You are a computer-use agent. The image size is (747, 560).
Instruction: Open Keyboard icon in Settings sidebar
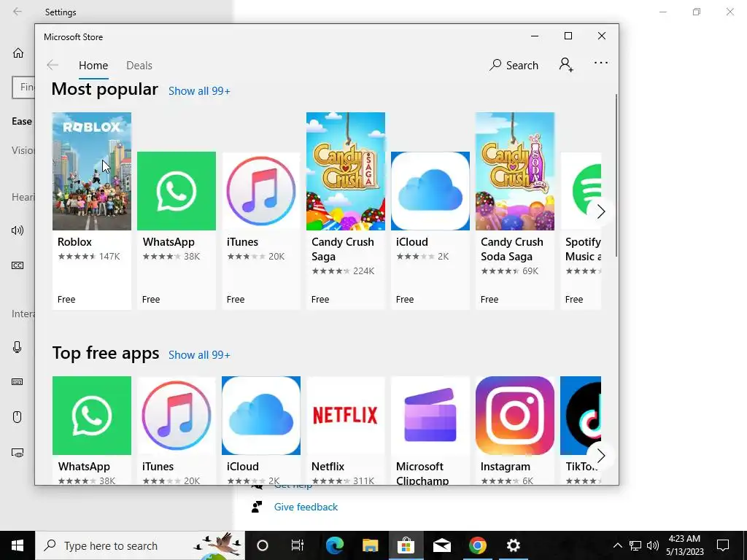[18, 382]
